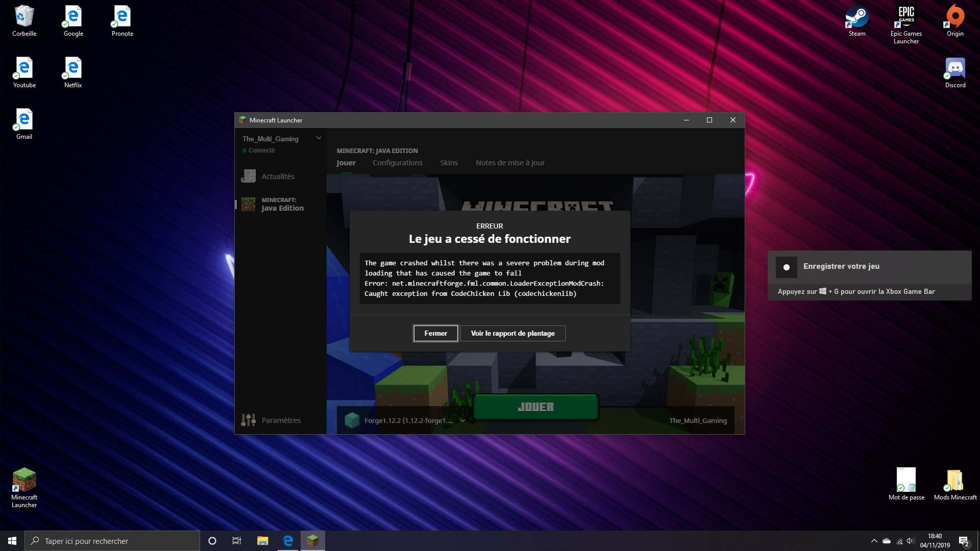Screen dimensions: 980x551
Task: Open network Wi-Fi tray icon
Action: [x=899, y=541]
